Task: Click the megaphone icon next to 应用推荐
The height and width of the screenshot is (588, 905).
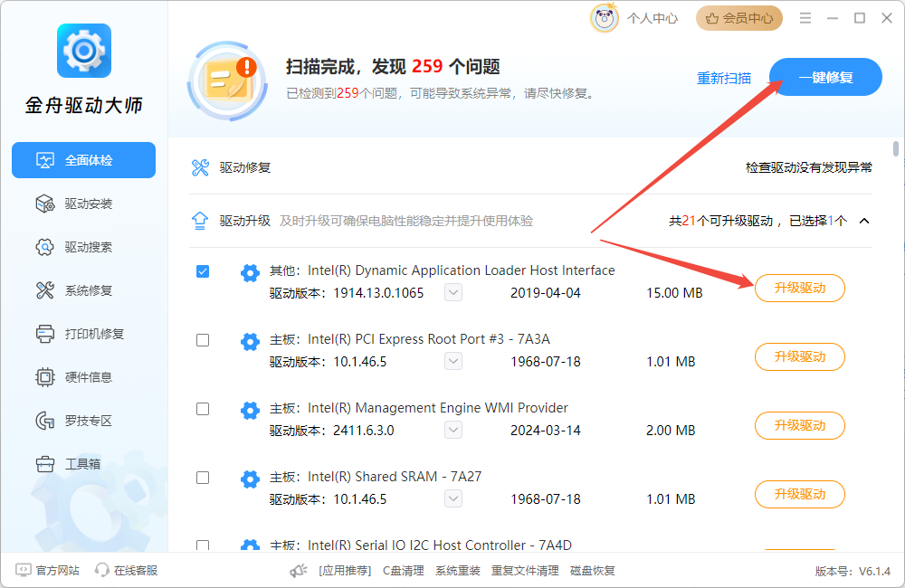Action: (299, 571)
